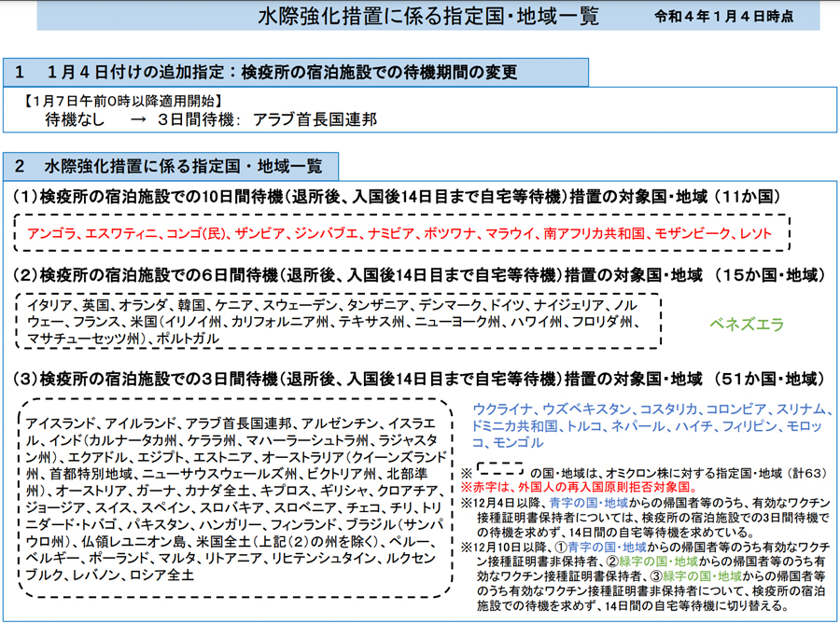This screenshot has width=840, height=624.
Task: Click the line containing 仏領レユニオン島
Action: (231, 541)
